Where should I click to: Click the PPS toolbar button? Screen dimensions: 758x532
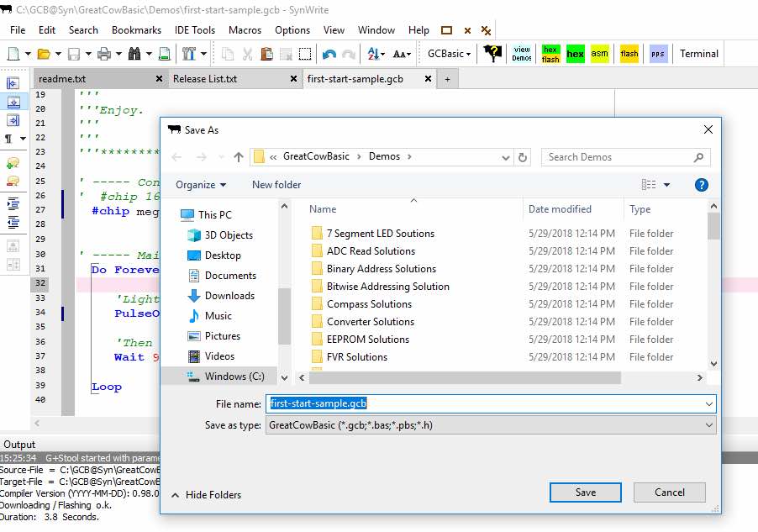coord(658,54)
